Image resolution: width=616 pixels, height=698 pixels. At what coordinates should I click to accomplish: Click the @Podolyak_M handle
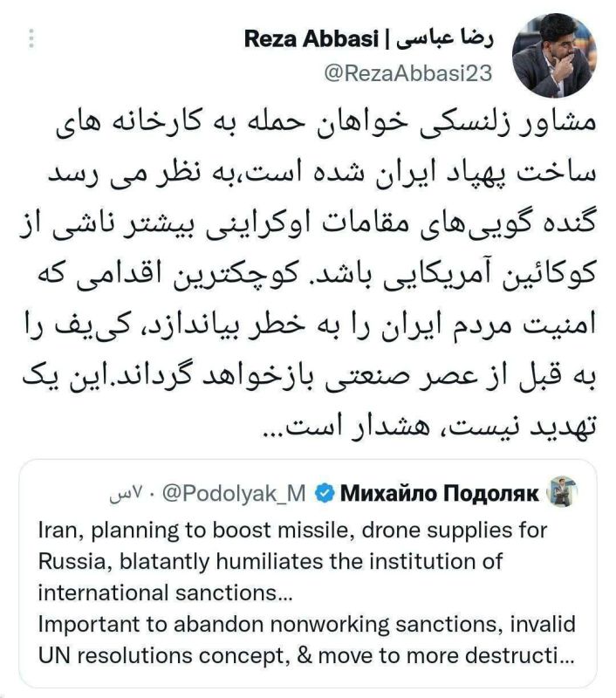(235, 495)
